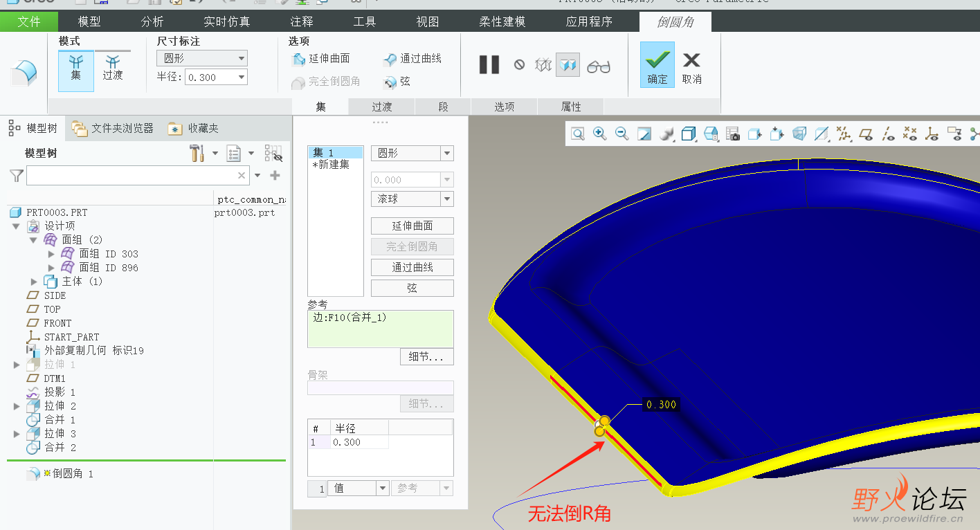This screenshot has height=530, width=980.
Task: Click the model tree search field
Action: click(x=138, y=175)
